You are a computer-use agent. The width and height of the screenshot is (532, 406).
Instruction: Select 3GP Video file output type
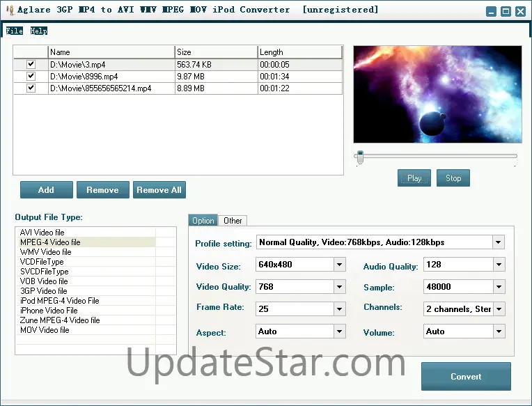pyautogui.click(x=86, y=291)
